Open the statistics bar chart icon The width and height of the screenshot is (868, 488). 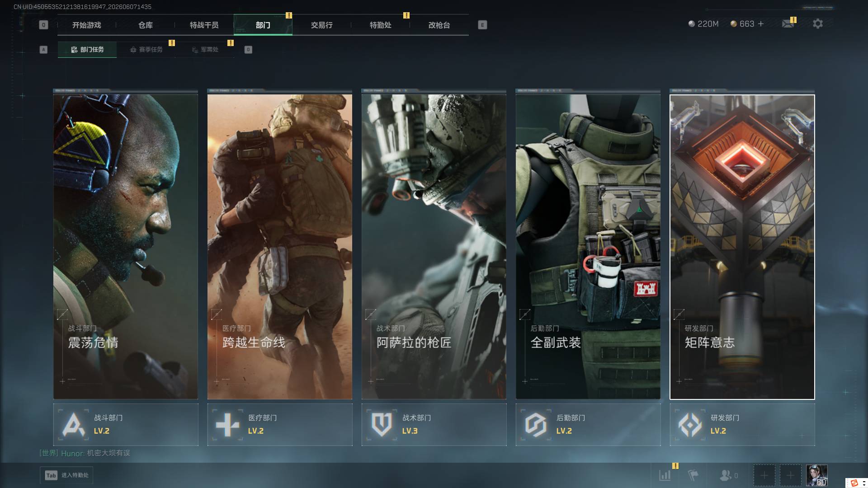tap(665, 475)
